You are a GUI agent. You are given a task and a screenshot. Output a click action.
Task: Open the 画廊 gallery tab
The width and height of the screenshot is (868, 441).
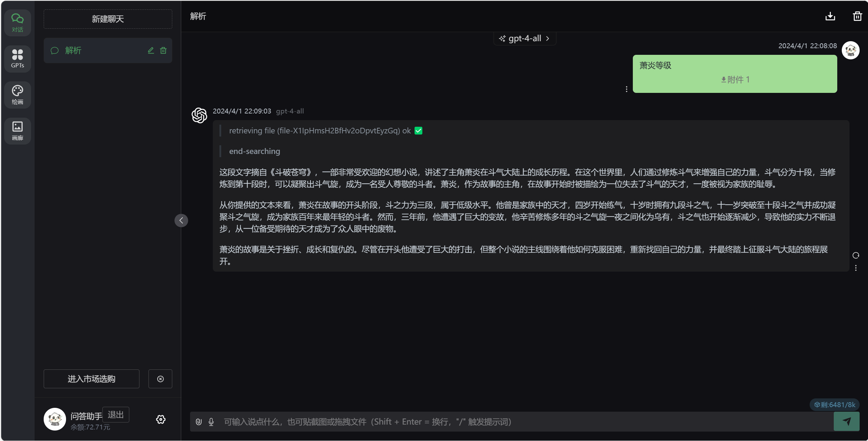point(17,131)
